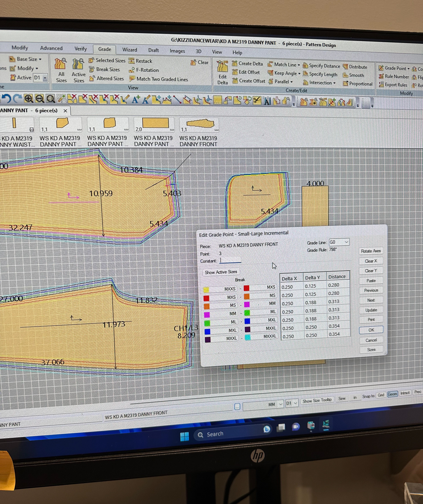Open the Wizard ribbon tab
423x504 pixels.
[130, 50]
